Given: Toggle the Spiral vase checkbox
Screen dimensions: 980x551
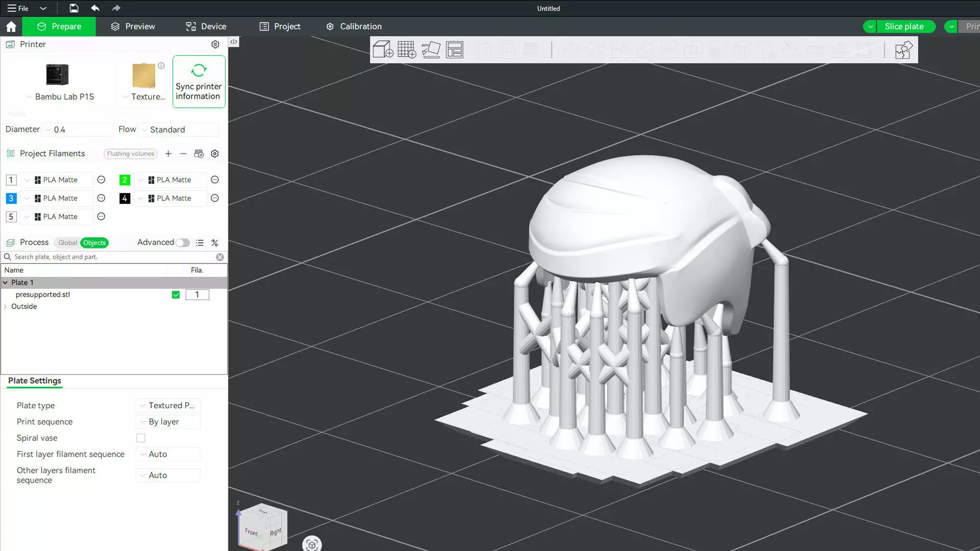Looking at the screenshot, I should (x=140, y=438).
